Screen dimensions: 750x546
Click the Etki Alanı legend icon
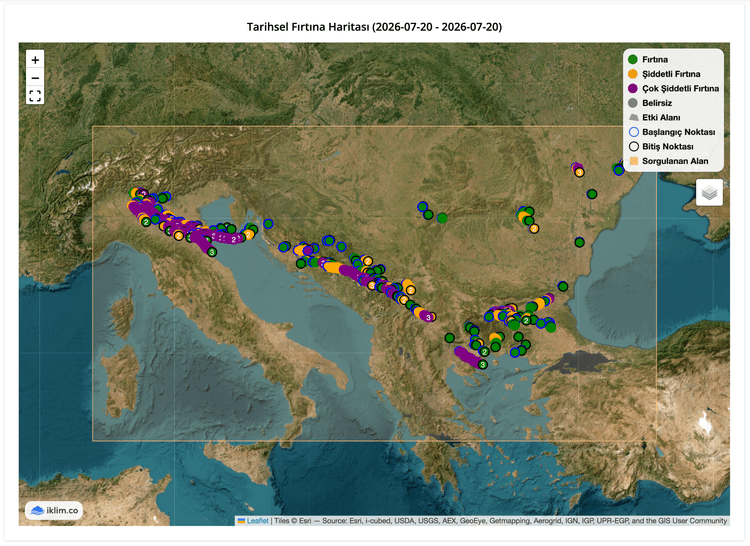click(x=633, y=117)
